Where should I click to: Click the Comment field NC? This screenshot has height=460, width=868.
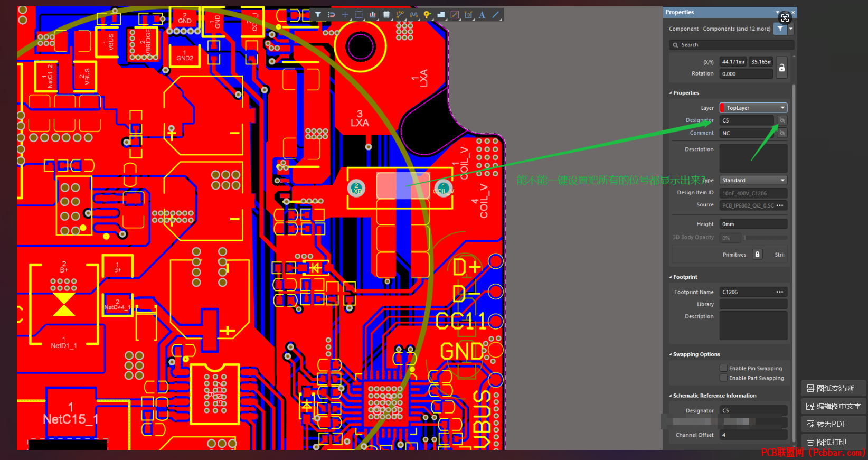(747, 133)
